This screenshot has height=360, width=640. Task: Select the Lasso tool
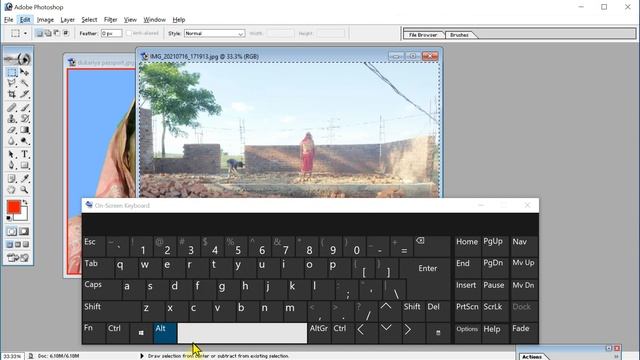pos(12,83)
